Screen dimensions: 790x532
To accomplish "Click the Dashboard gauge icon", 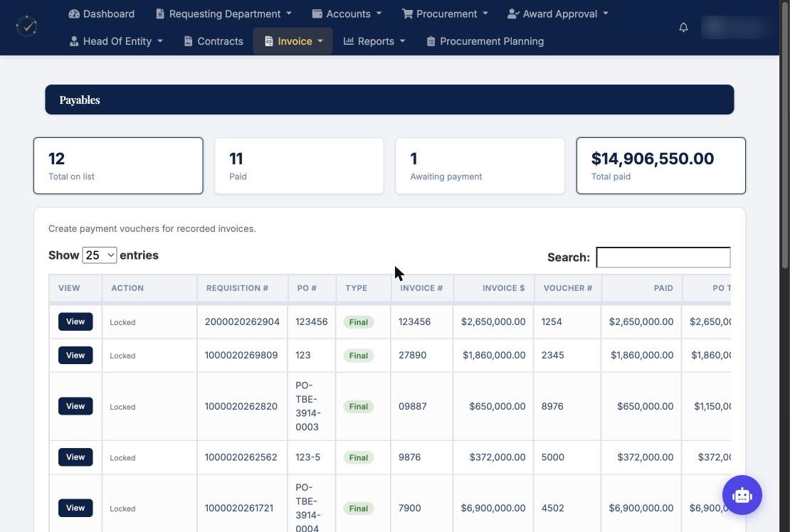I will (x=74, y=14).
